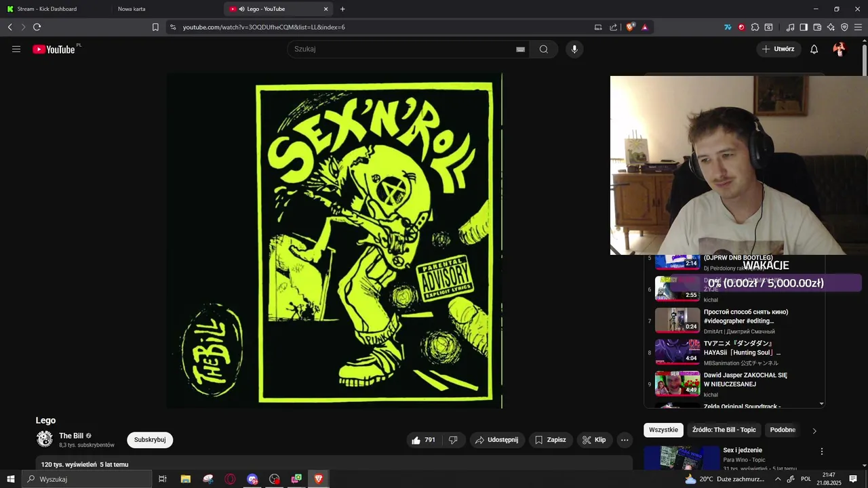Open Sex i jedzenie suggested video thumbnail
Image resolution: width=868 pixels, height=488 pixels.
tap(682, 457)
